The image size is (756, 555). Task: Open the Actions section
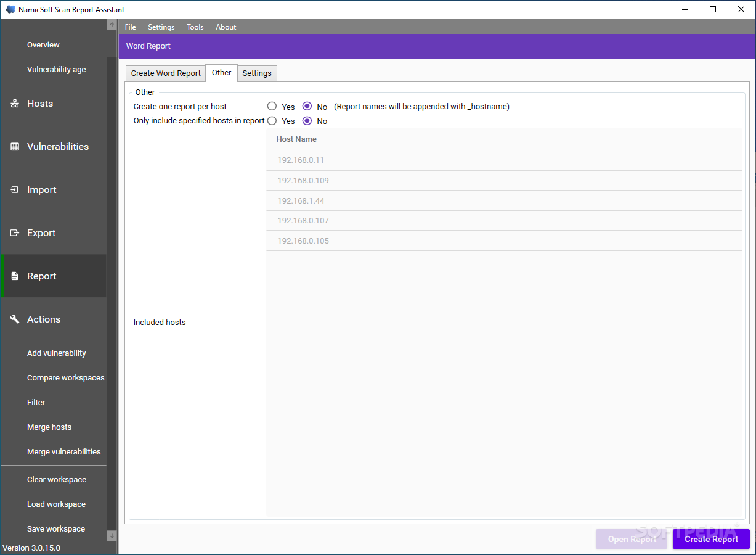(x=53, y=319)
